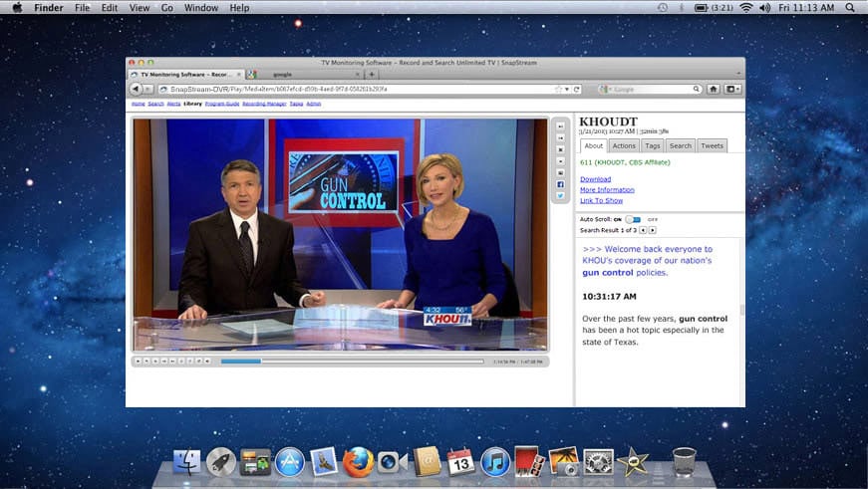868x489 pixels.
Task: Open the bookmarks dropdown button in the browser toolbar
Action: point(732,89)
